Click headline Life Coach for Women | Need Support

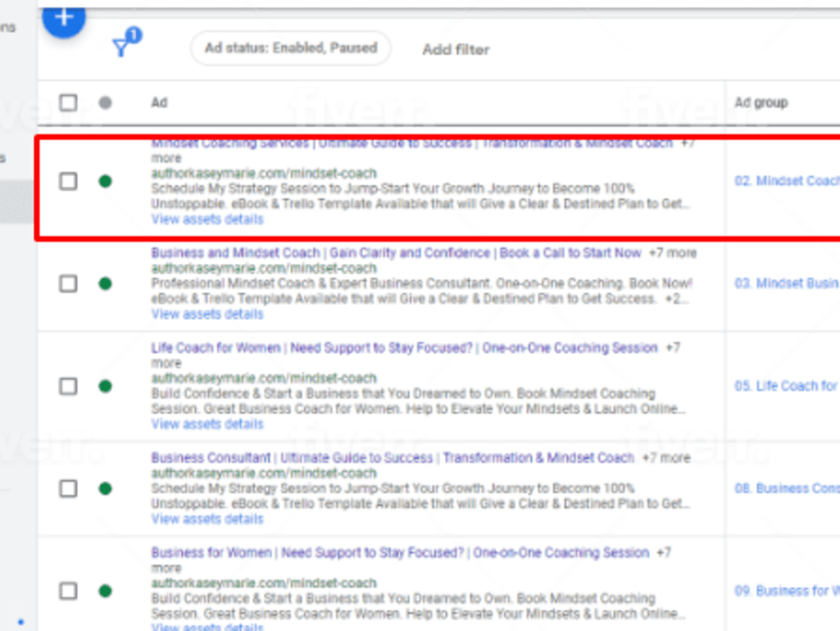(x=404, y=348)
